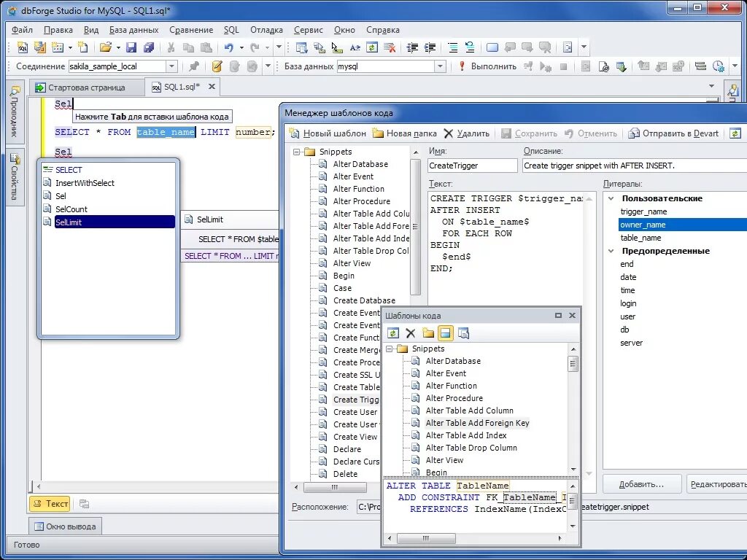Collapse the Предопределенные literals group
The height and width of the screenshot is (560, 747).
[611, 251]
